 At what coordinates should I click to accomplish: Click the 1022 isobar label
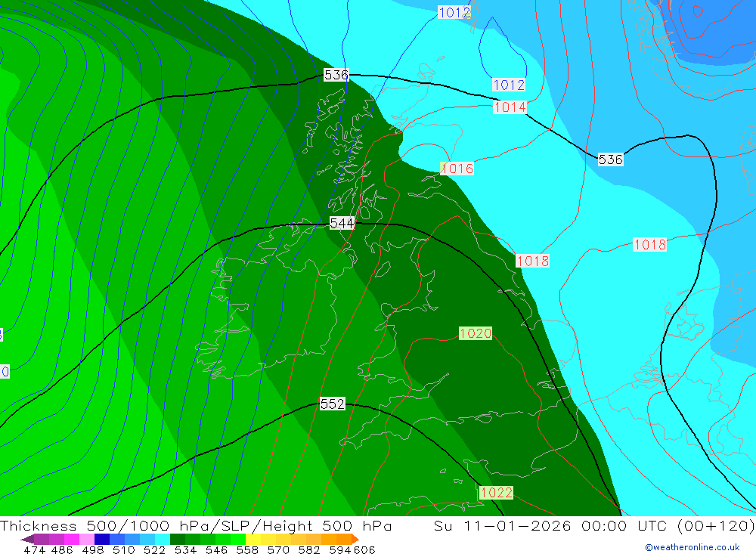pyautogui.click(x=496, y=492)
